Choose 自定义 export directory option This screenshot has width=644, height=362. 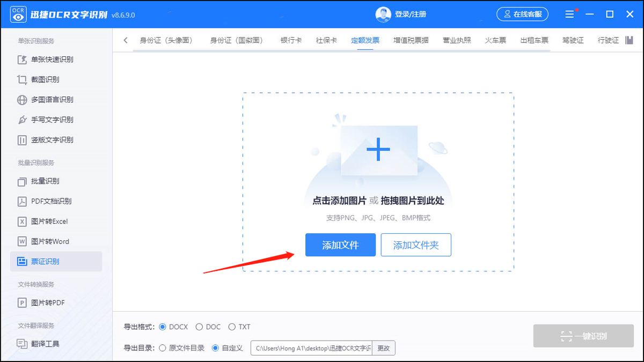(228, 348)
